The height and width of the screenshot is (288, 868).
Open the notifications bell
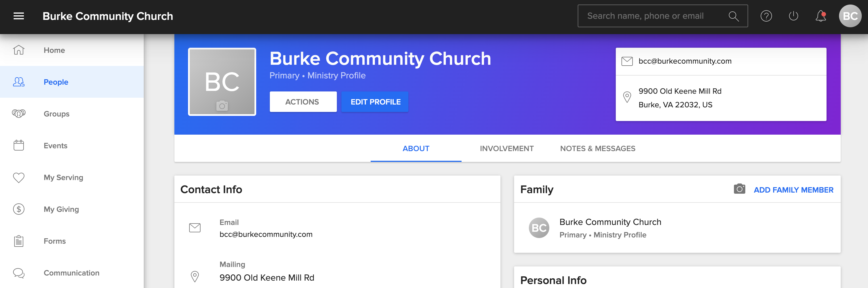tap(821, 16)
